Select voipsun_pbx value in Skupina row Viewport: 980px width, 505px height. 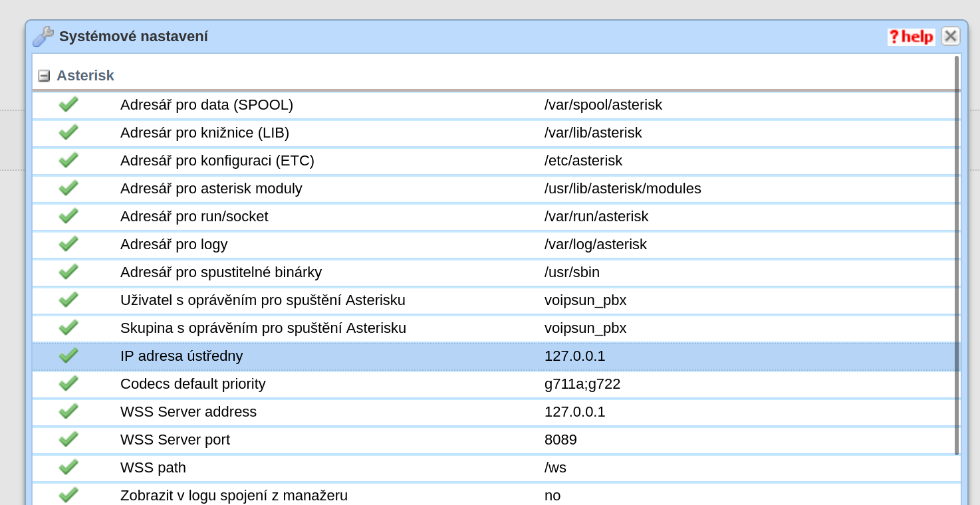(585, 328)
